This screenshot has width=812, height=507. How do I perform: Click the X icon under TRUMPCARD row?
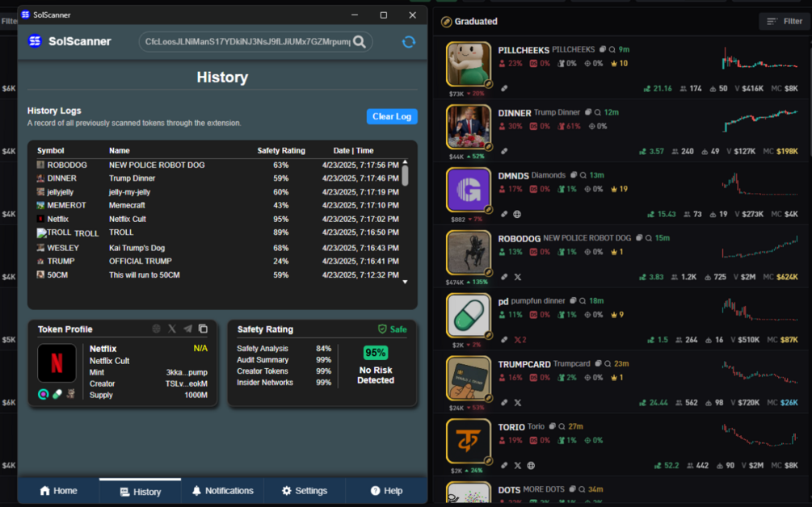517,403
